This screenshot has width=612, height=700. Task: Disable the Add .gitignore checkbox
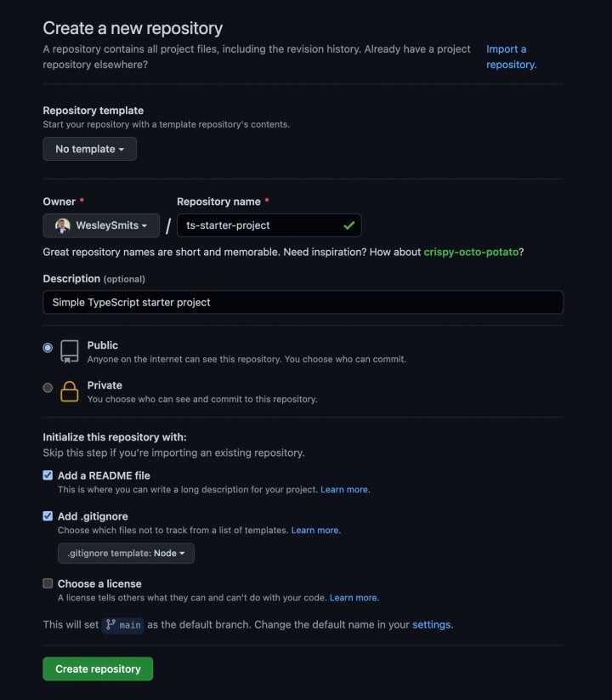click(48, 515)
